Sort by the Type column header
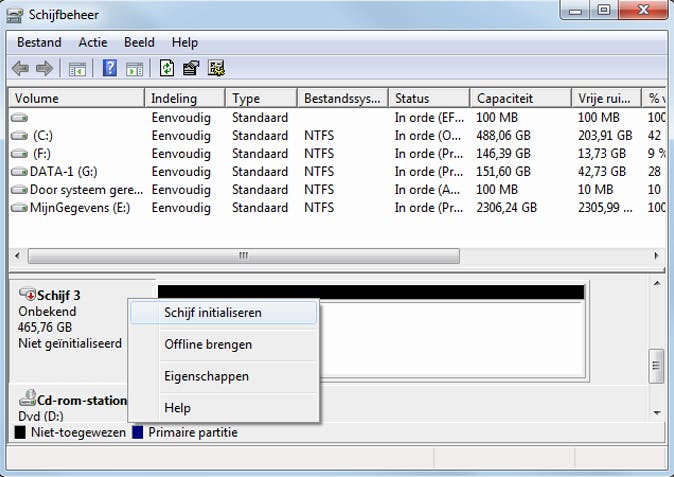Image resolution: width=674 pixels, height=477 pixels. [x=261, y=98]
